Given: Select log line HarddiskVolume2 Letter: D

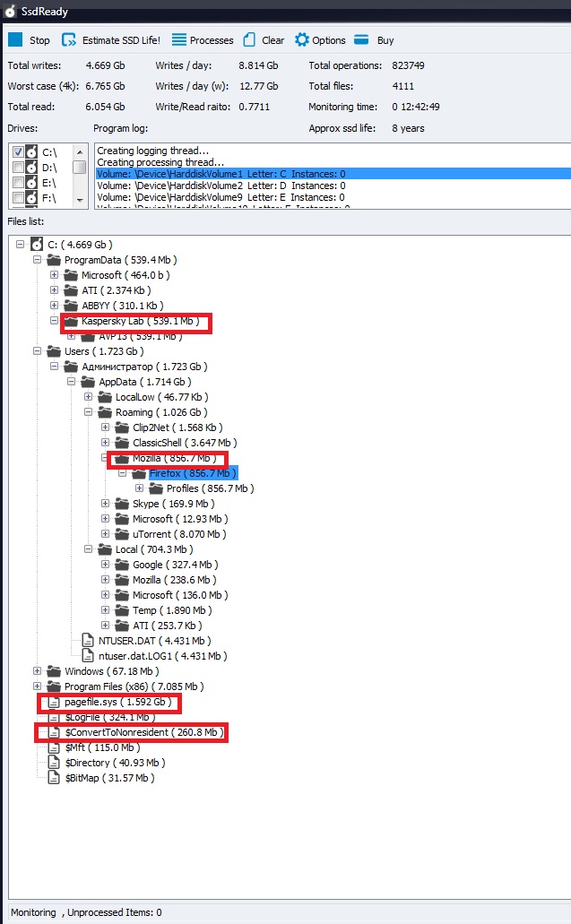Looking at the screenshot, I should [221, 186].
